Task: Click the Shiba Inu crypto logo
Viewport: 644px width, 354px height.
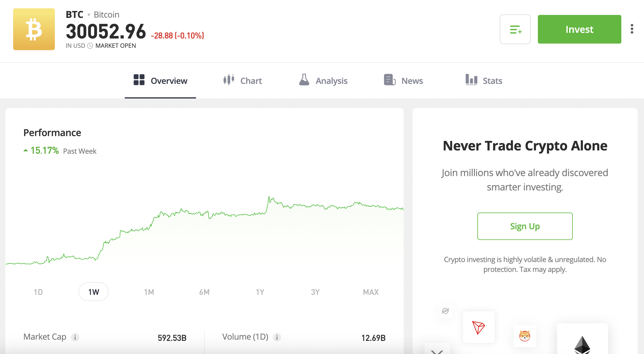Action: coord(525,336)
